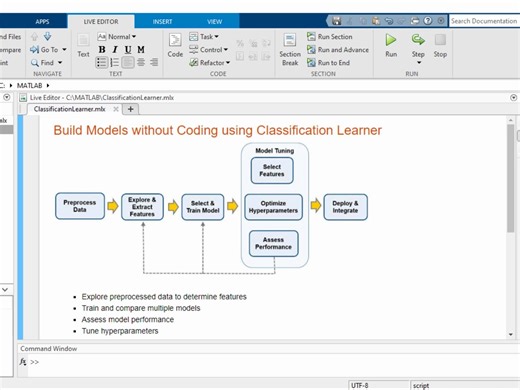This screenshot has width=520, height=390.
Task: Navigate to previous location up arrow
Action: [x=34, y=37]
